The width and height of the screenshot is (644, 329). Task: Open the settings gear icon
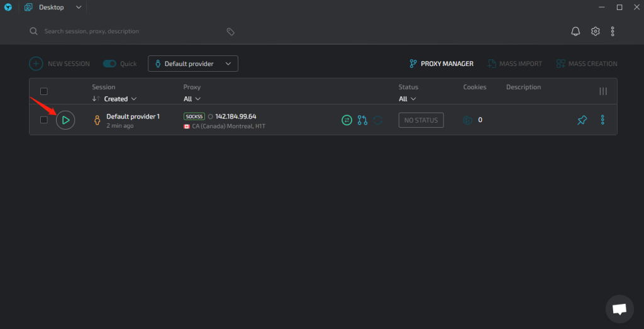click(x=595, y=31)
